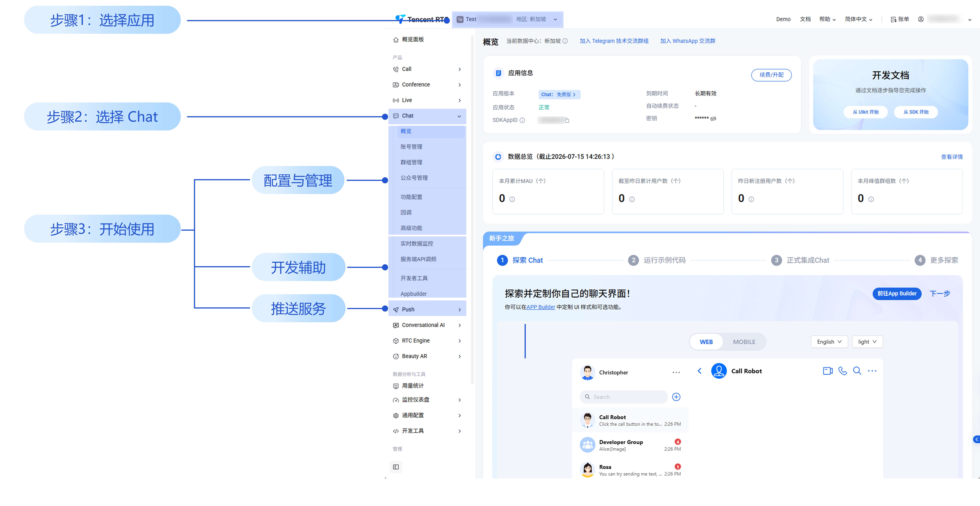Image resolution: width=980 pixels, height=506 pixels.
Task: Open Christopher's more options menu
Action: (x=676, y=372)
